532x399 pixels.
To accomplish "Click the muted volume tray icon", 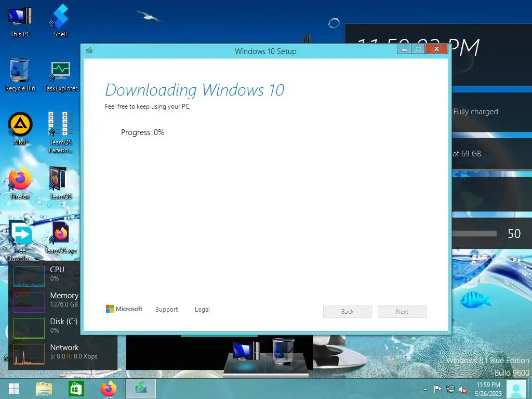I will pos(462,389).
